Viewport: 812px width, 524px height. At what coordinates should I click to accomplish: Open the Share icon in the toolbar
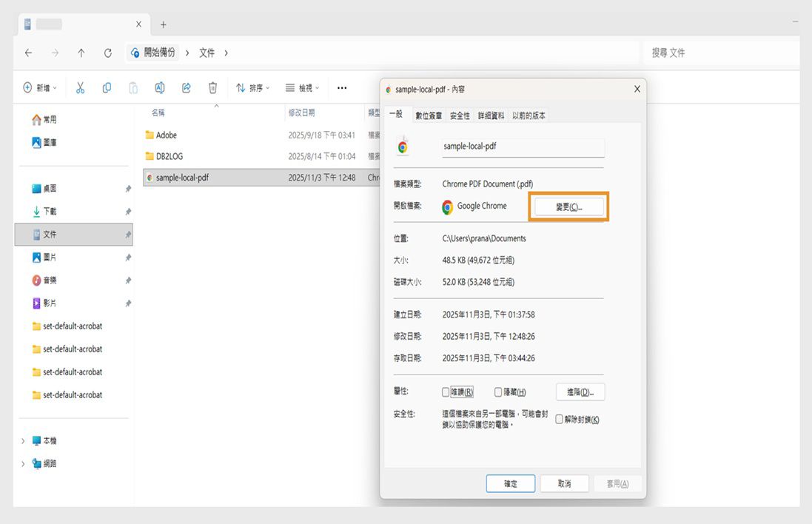pyautogui.click(x=186, y=87)
